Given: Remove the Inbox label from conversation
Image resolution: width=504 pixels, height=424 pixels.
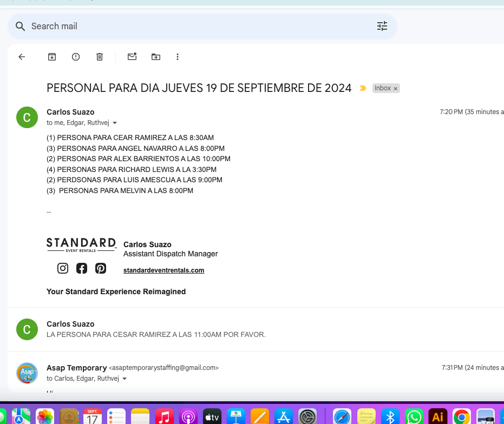Looking at the screenshot, I should click(x=395, y=88).
